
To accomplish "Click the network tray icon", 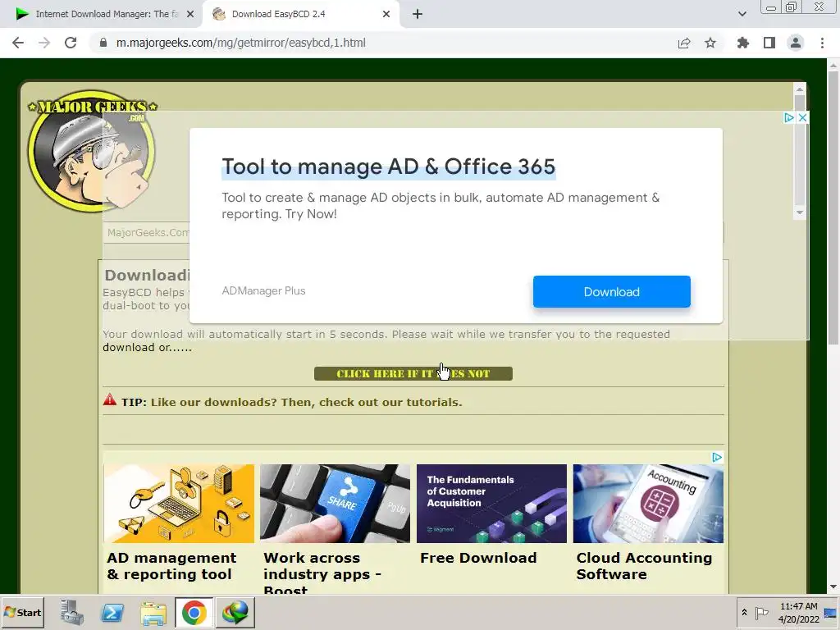I will click(830, 613).
